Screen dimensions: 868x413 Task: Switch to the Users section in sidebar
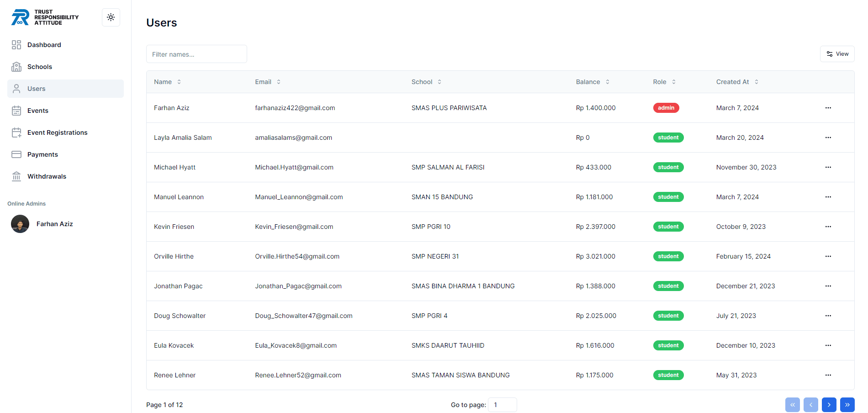click(x=36, y=89)
